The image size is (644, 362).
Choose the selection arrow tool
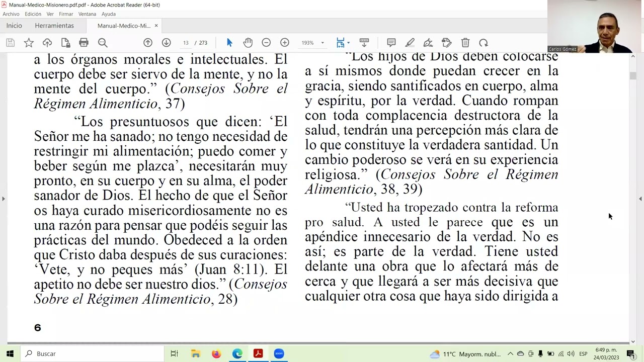229,43
